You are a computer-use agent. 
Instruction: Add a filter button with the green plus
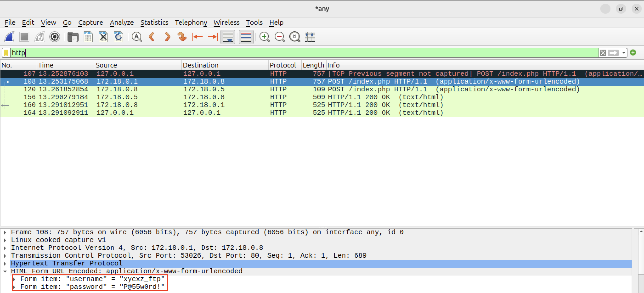point(633,53)
